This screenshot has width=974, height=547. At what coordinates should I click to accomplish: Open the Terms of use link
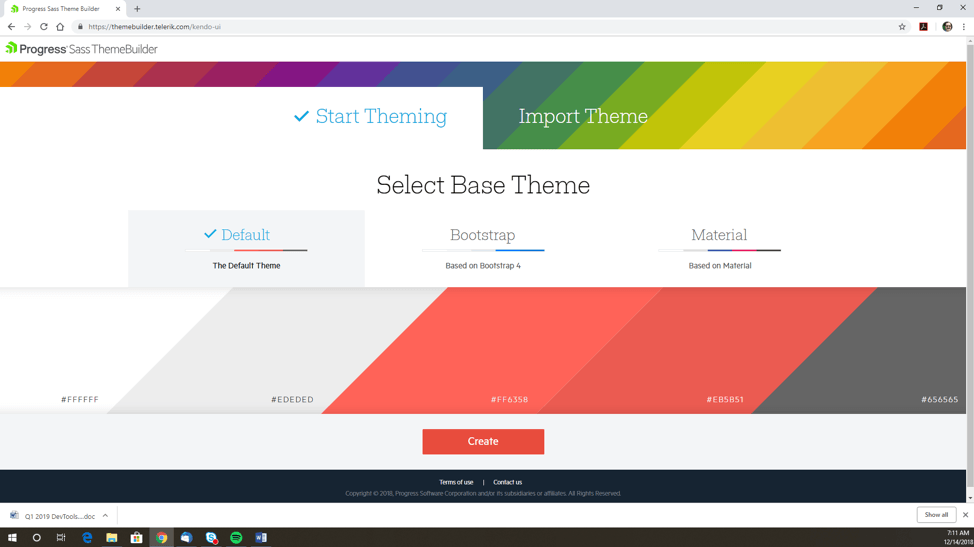click(x=456, y=482)
